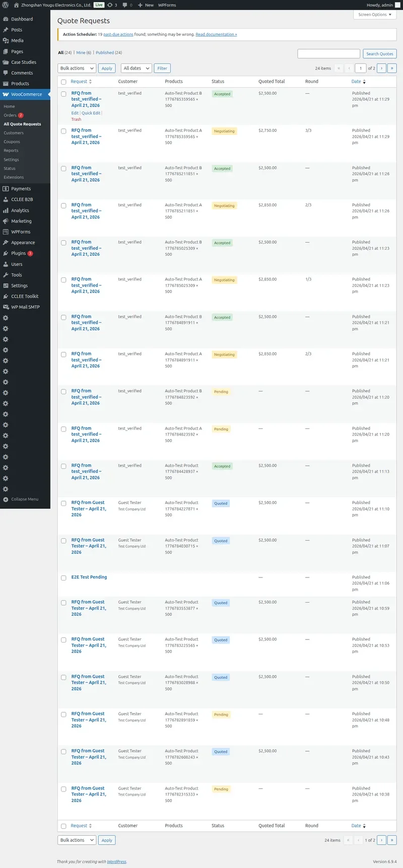
Task: Click the Filter button
Action: 162,68
